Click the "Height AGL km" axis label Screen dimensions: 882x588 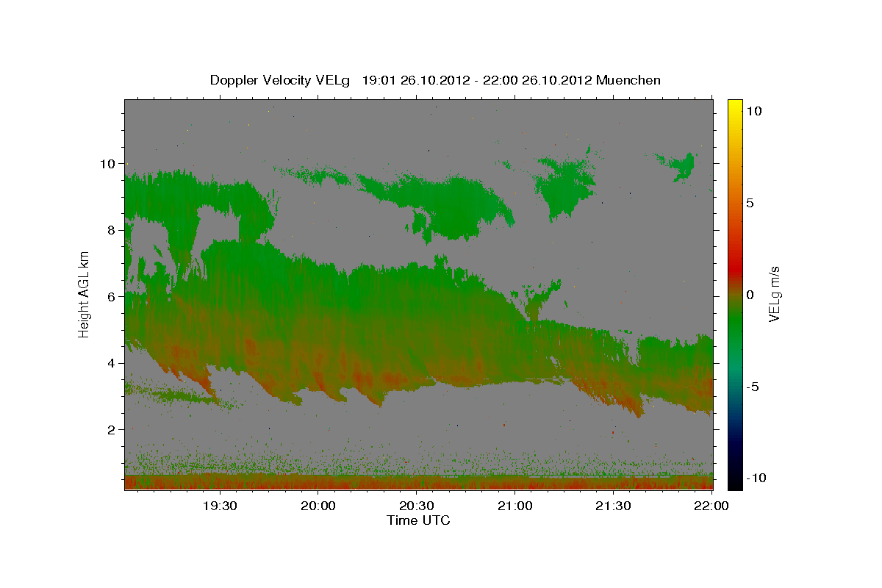click(85, 294)
